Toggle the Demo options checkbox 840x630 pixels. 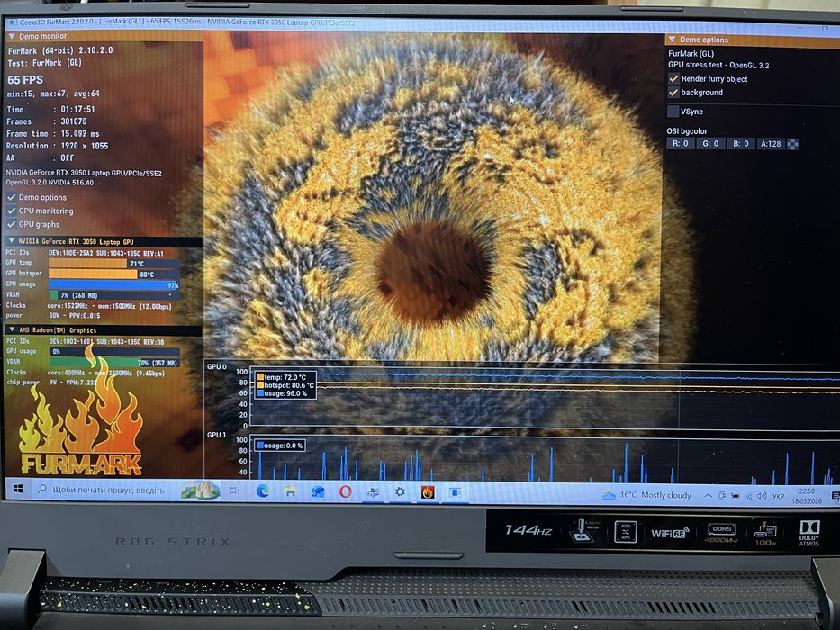[11, 197]
